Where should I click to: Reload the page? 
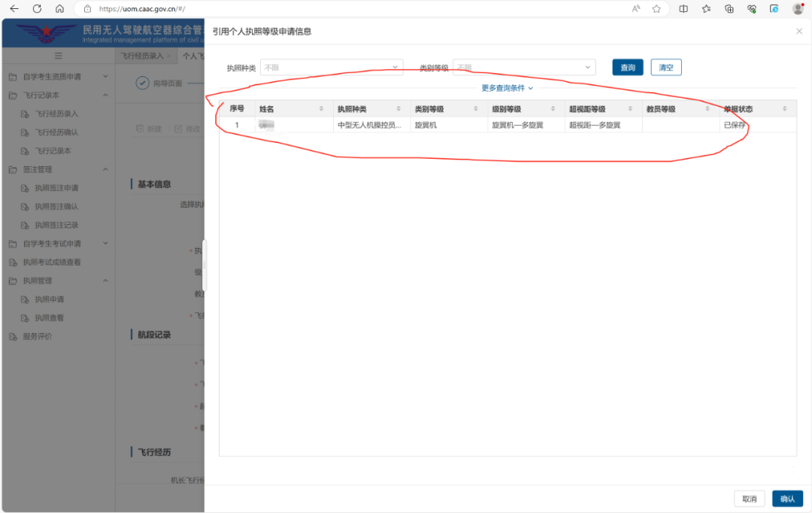pos(37,8)
